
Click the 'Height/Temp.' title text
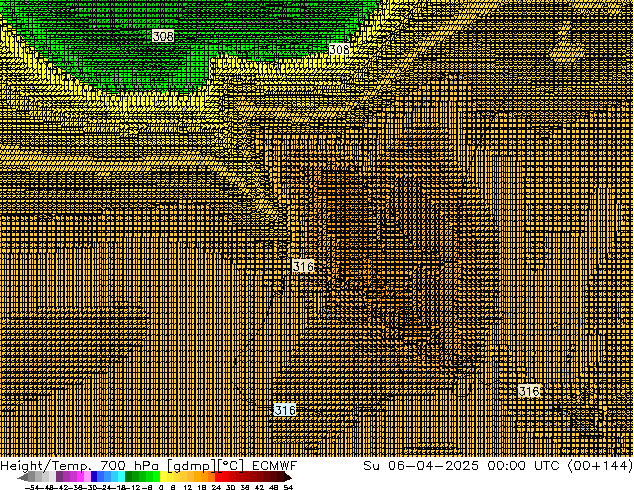[45, 466]
